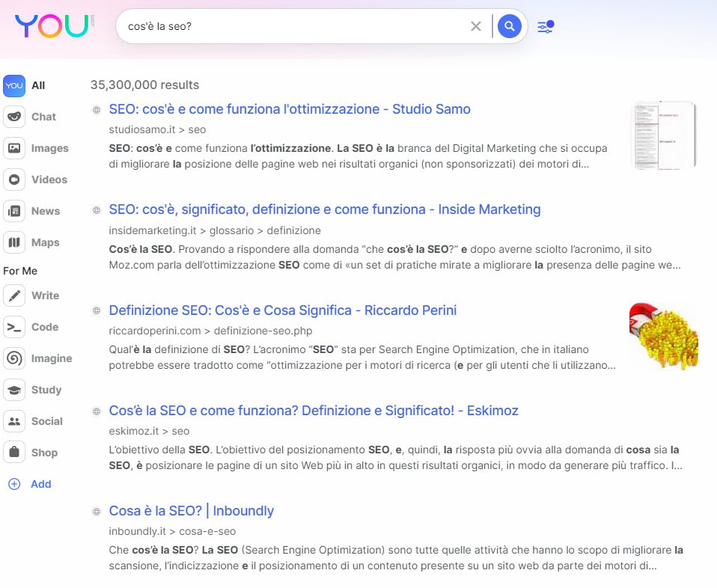Select the Imagine app label

(52, 358)
